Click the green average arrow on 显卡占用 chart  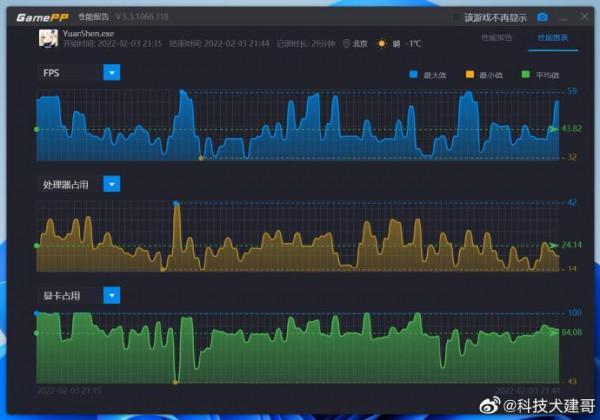(x=553, y=332)
